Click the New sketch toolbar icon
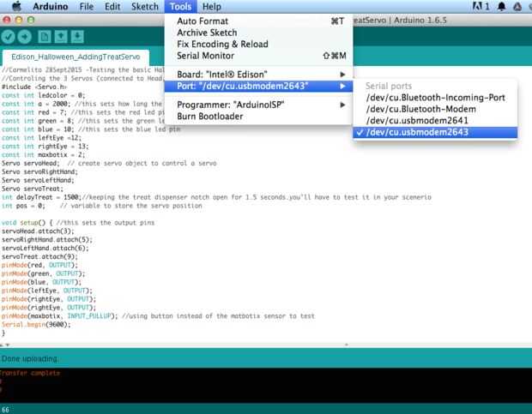Screen dimensions: 532x414 pyautogui.click(x=45, y=37)
